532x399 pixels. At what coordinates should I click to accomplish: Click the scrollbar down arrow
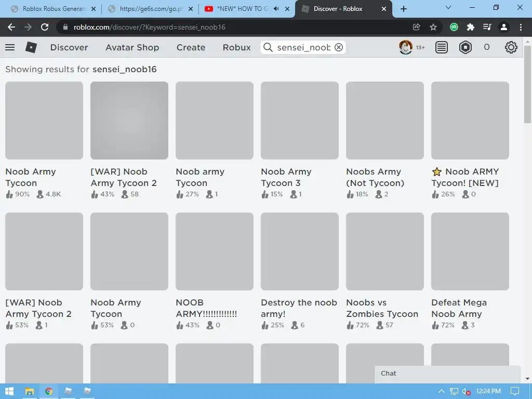(527, 379)
